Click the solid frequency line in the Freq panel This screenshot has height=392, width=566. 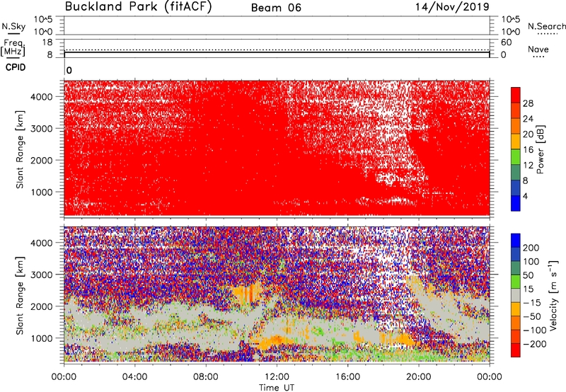click(277, 52)
